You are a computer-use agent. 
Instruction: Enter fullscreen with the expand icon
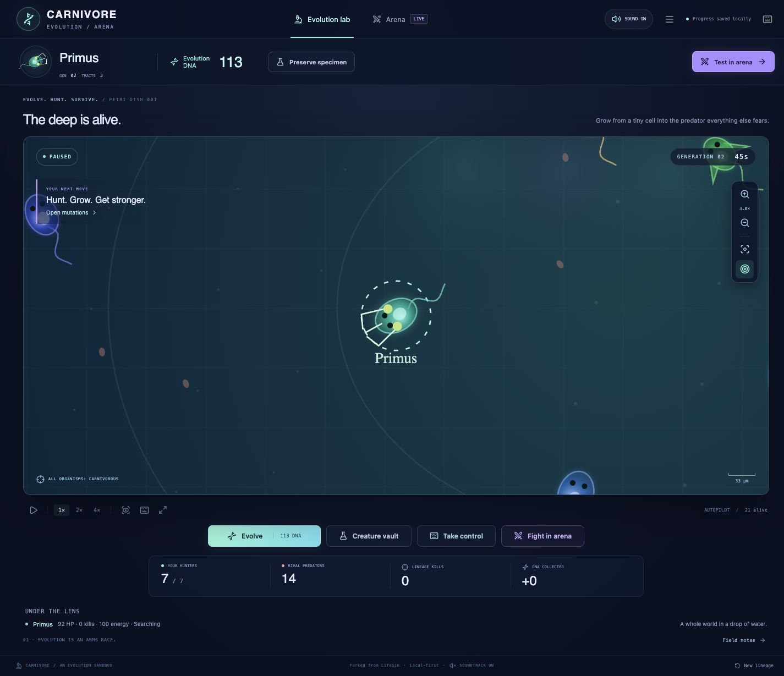point(163,510)
